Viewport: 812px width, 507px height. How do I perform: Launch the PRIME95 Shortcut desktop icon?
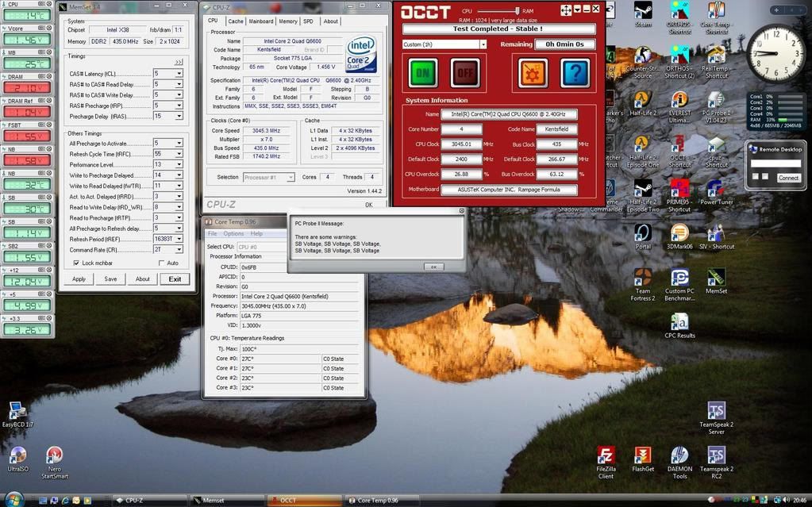click(x=679, y=195)
